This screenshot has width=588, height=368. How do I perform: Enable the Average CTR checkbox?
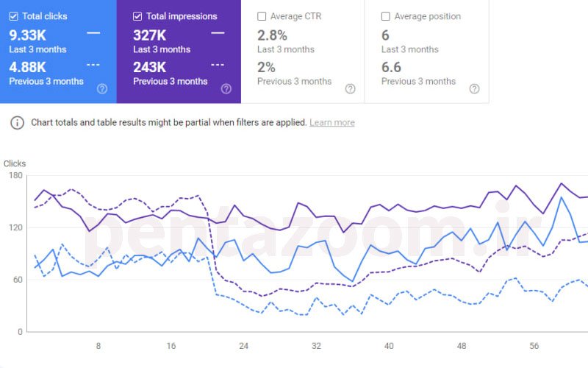click(x=262, y=16)
